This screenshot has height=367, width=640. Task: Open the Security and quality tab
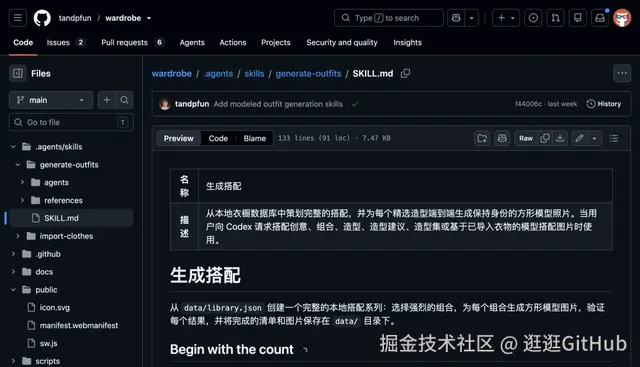pyautogui.click(x=342, y=42)
